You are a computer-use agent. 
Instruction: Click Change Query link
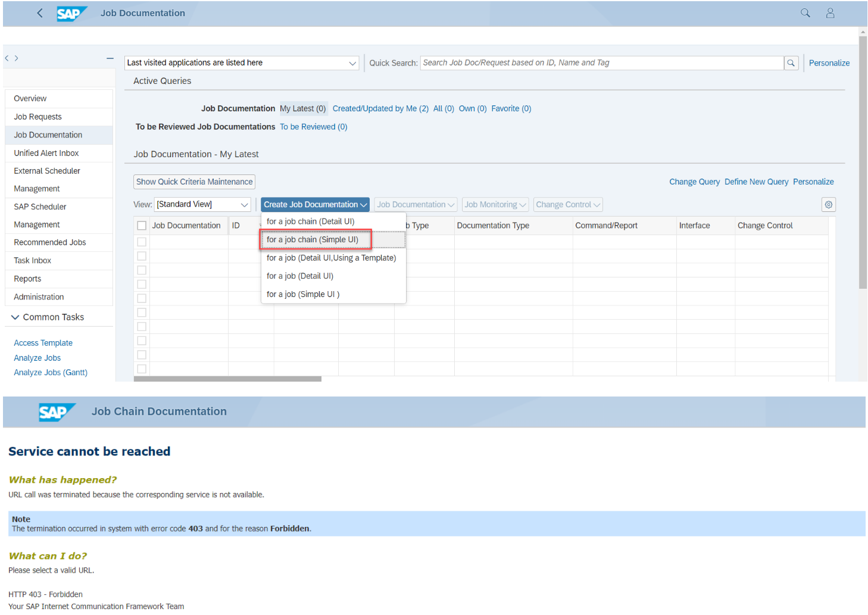[694, 182]
